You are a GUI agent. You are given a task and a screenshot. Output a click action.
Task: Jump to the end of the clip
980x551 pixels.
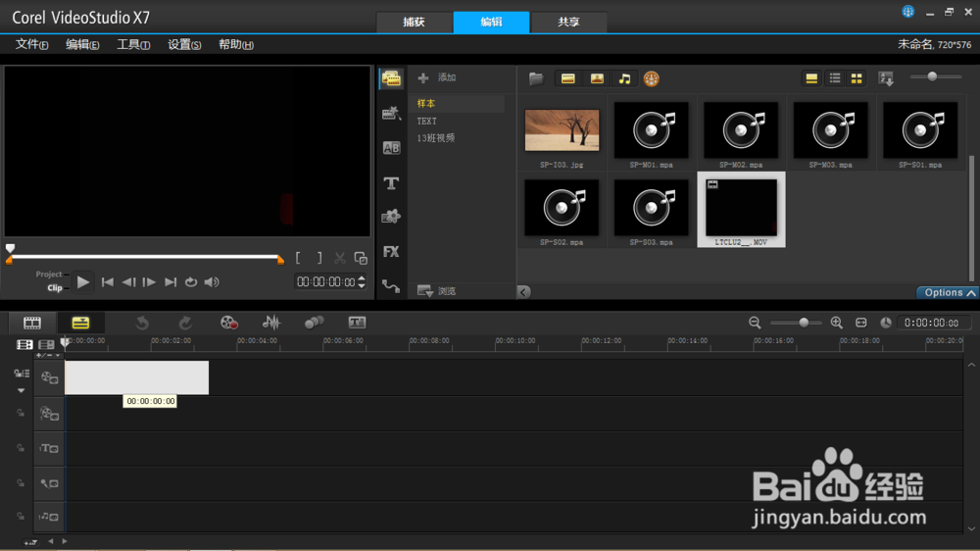[171, 282]
